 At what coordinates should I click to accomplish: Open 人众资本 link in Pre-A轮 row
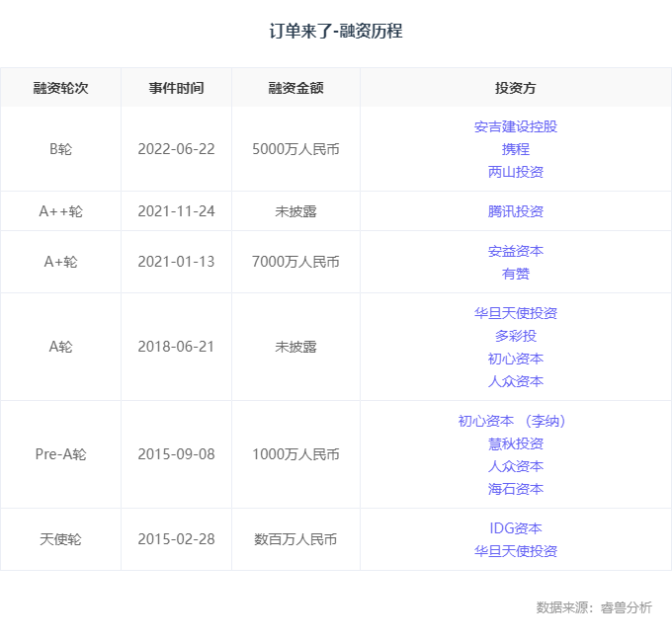click(516, 466)
